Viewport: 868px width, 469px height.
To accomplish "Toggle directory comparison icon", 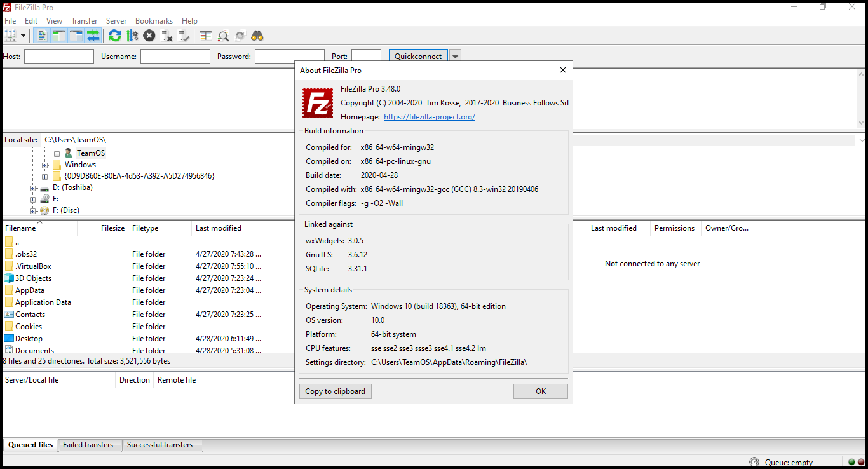I will [x=223, y=36].
